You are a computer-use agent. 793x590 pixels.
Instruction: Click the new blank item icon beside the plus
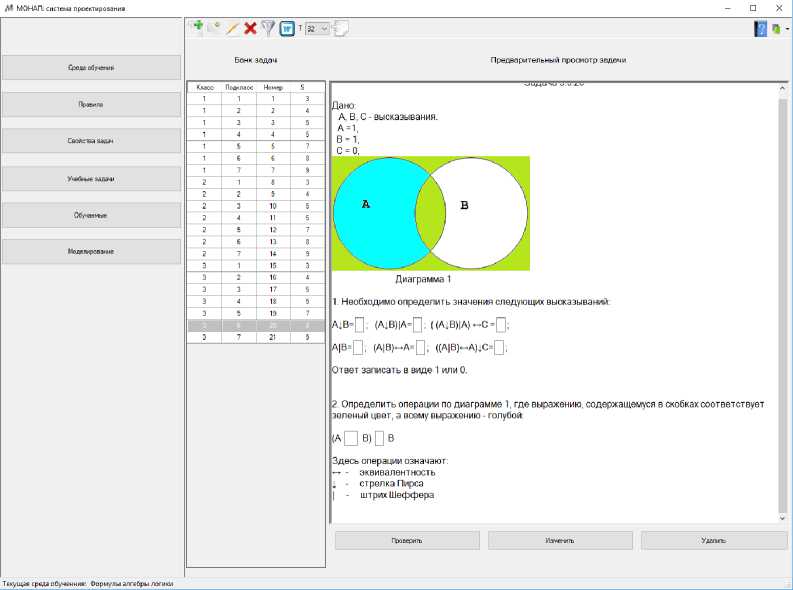pos(214,29)
